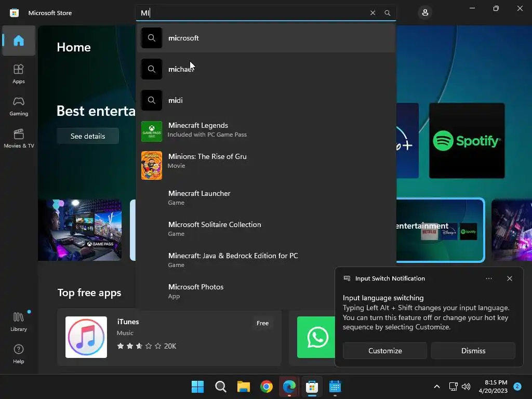This screenshot has height=399, width=532.
Task: Select the entertainment carousel card
Action: point(440,230)
